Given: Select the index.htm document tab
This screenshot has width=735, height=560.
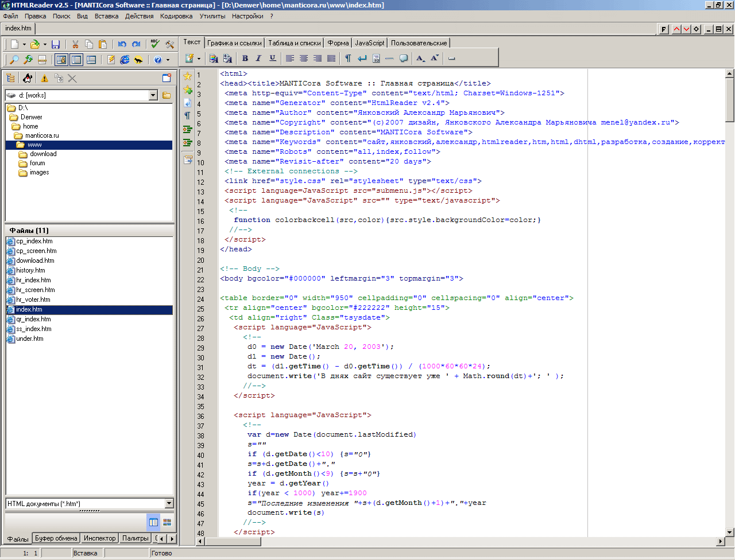Looking at the screenshot, I should click(x=18, y=28).
